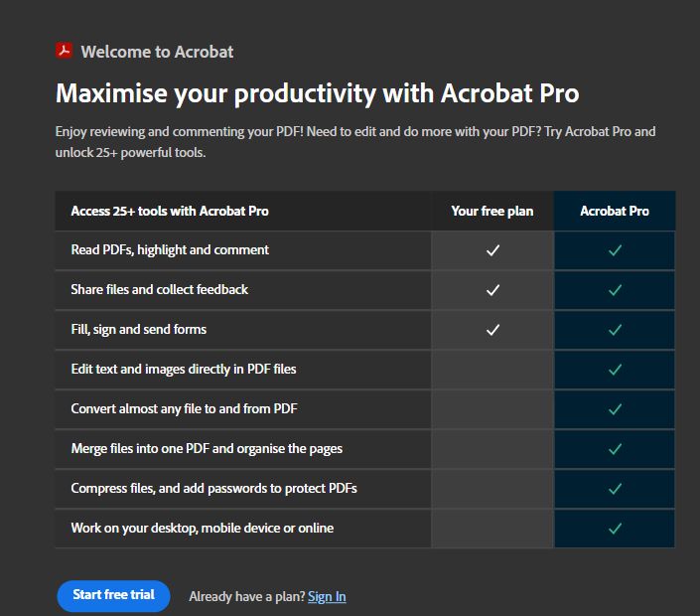Click free plan checkmark for Share files row
700x616 pixels.
(492, 290)
